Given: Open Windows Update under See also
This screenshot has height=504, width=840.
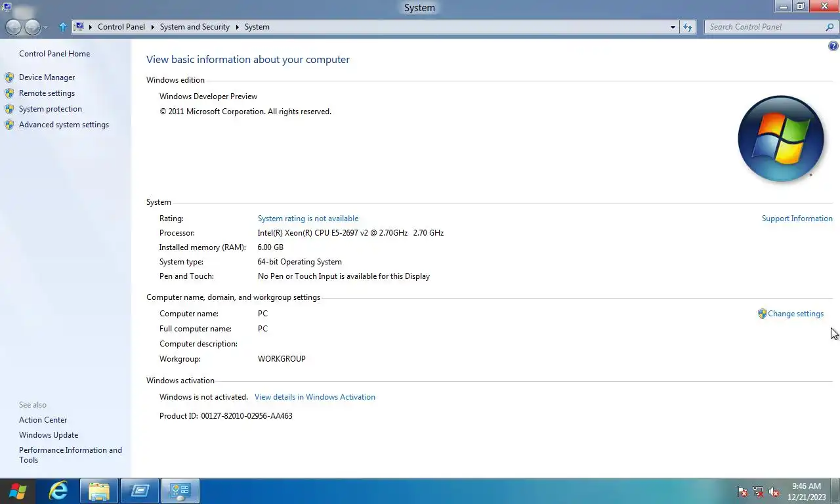Looking at the screenshot, I should click(x=49, y=435).
